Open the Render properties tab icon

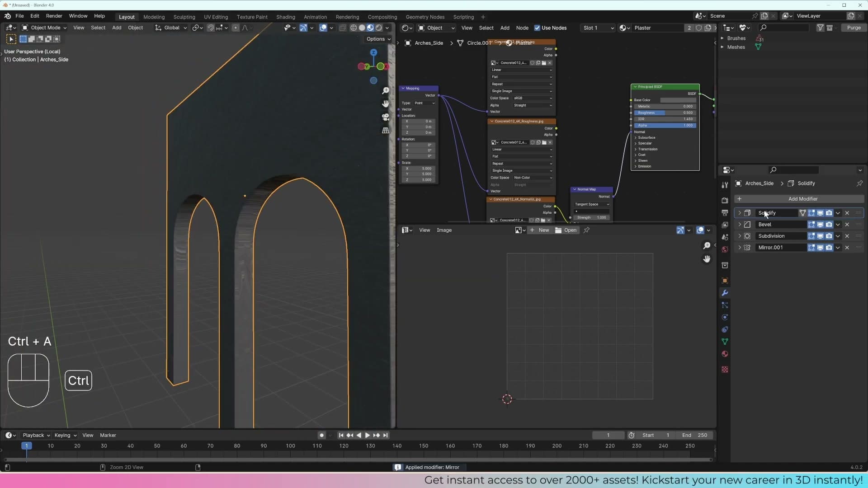coord(725,200)
